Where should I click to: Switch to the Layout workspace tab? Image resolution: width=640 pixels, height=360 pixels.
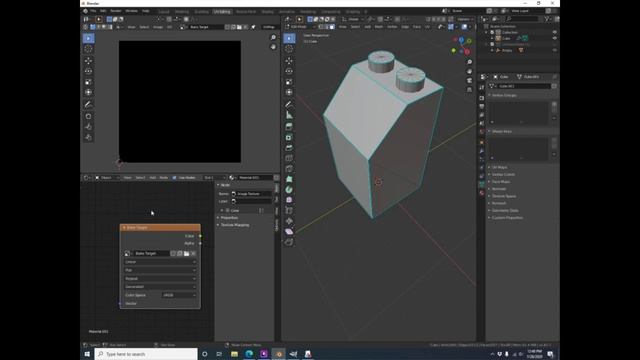tap(164, 12)
